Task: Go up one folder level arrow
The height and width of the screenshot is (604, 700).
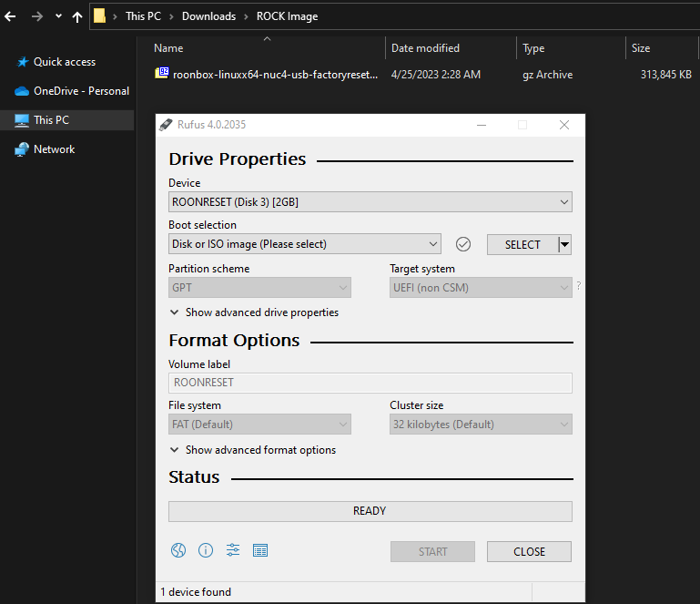Action: [77, 17]
